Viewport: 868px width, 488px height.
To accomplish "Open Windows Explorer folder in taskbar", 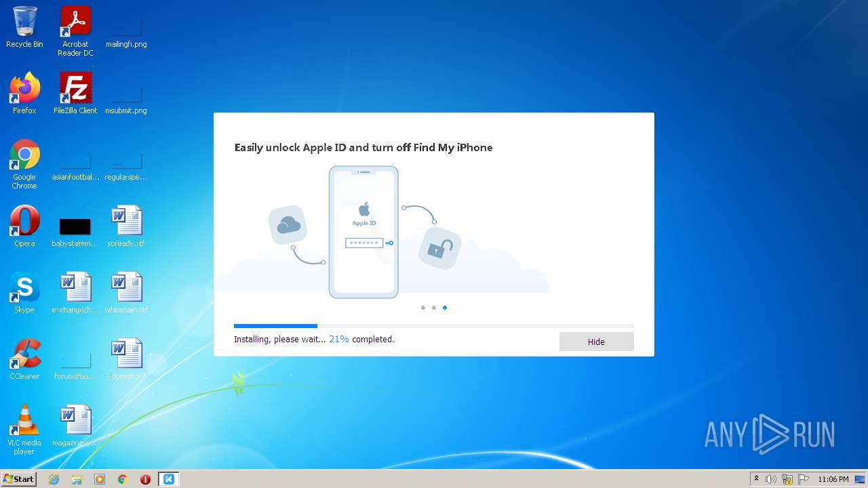I will point(77,479).
